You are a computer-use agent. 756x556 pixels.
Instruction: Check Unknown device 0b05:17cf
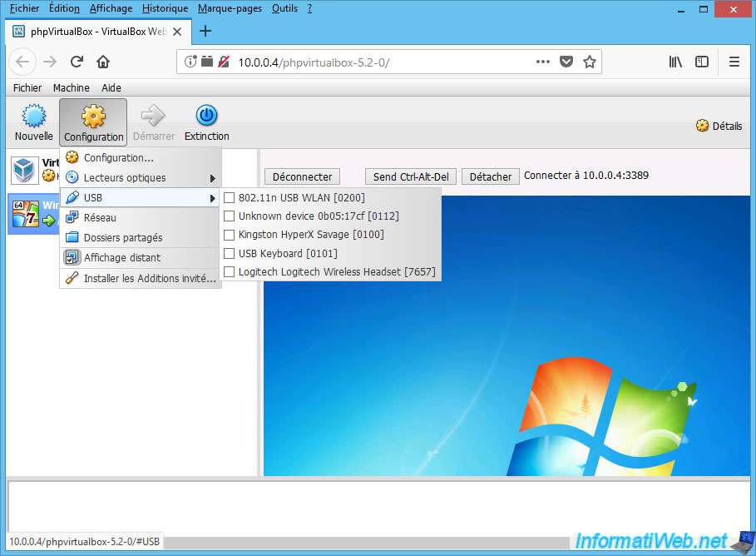(x=229, y=216)
